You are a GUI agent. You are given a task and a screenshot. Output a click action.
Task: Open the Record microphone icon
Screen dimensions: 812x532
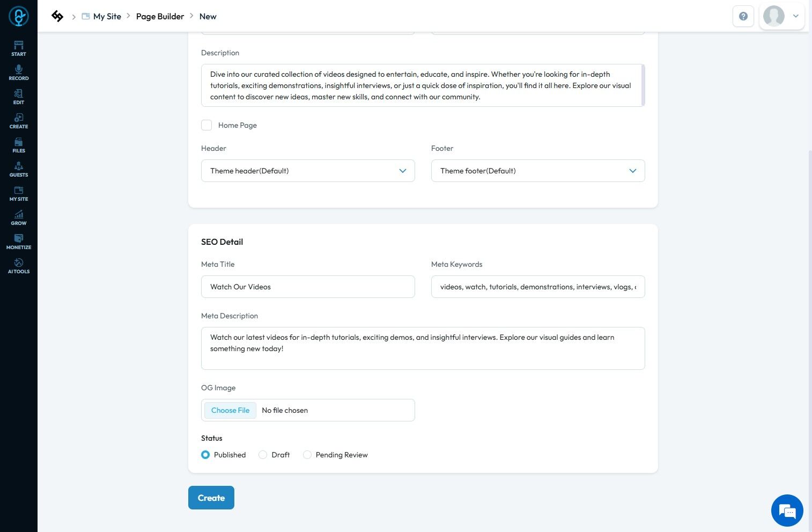coord(19,72)
